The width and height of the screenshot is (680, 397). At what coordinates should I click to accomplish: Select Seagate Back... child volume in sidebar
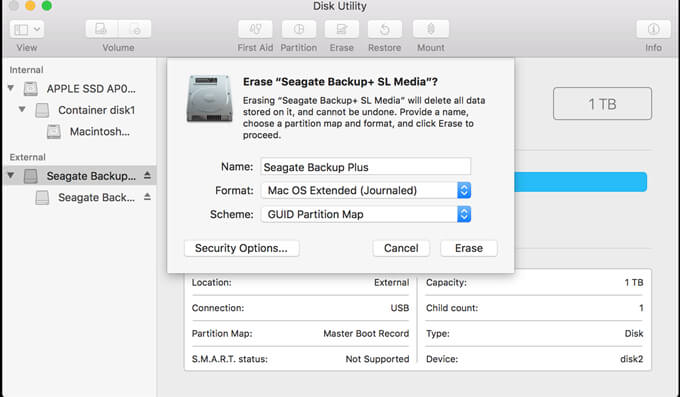[x=96, y=198]
